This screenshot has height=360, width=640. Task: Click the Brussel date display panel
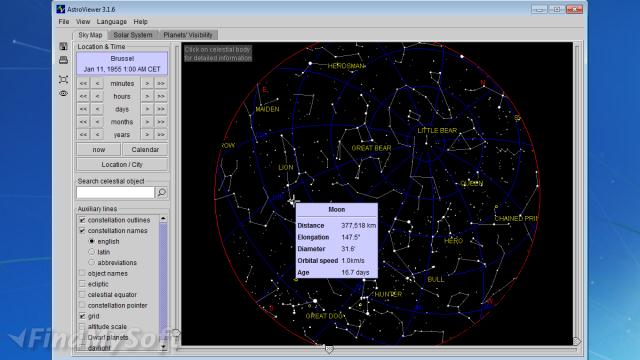[x=122, y=64]
